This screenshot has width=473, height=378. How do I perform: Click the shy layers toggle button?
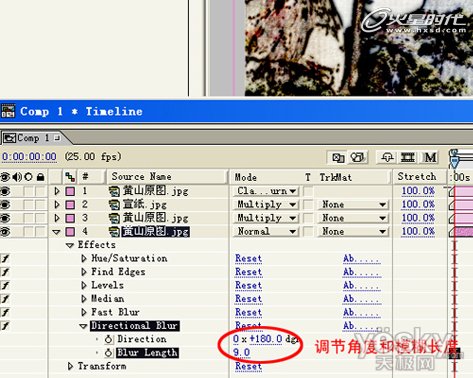(x=387, y=157)
